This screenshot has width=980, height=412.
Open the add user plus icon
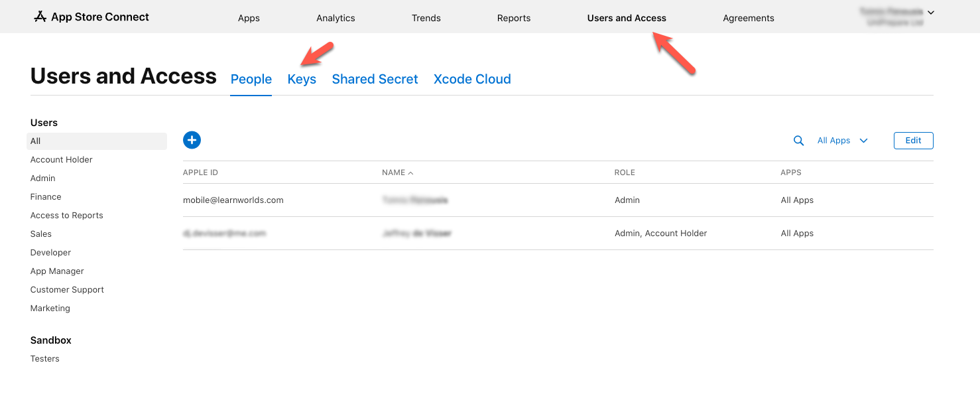pos(192,140)
